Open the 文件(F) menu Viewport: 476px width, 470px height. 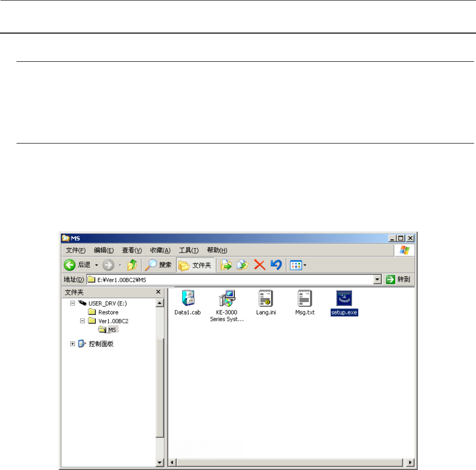(x=75, y=251)
